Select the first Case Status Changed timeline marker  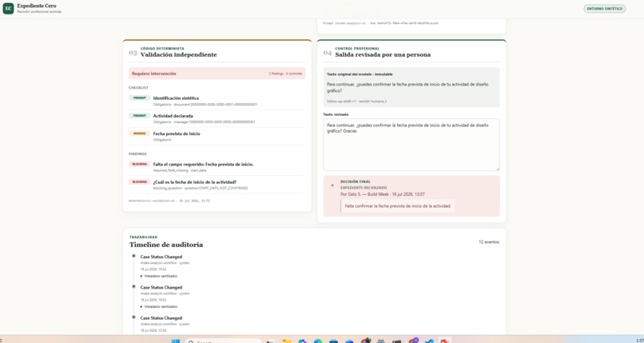coord(133,256)
